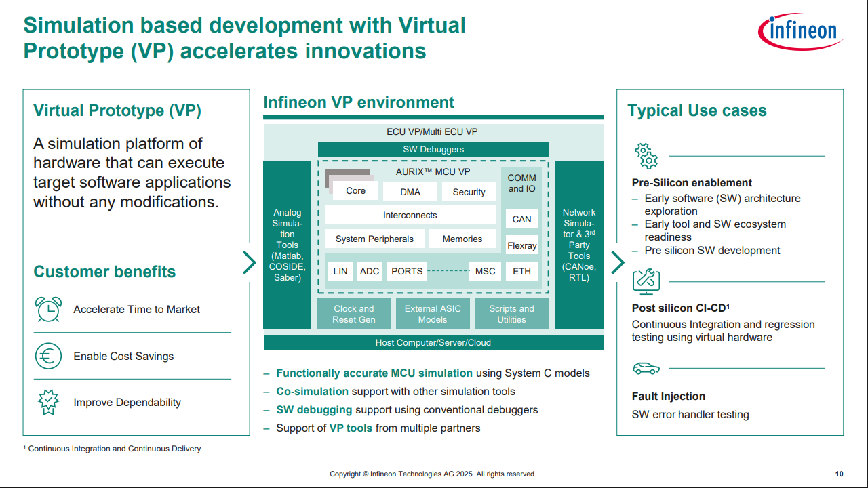Click the Interconnects block
Viewport: 868px width, 488px height.
410,216
